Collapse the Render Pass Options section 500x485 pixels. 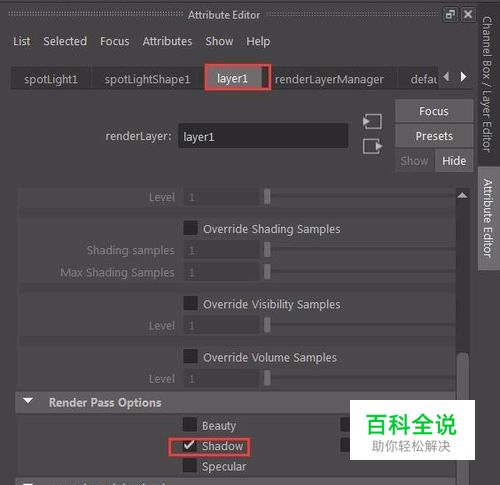pyautogui.click(x=28, y=401)
